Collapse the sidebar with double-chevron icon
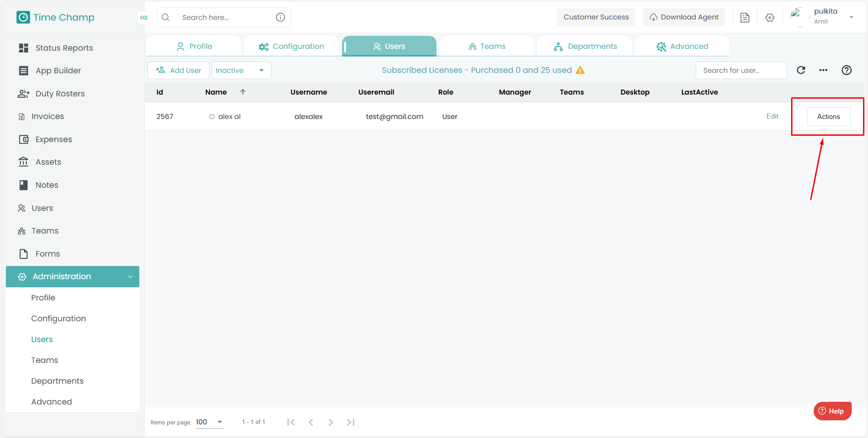Viewport: 868px width, 438px height. (144, 18)
